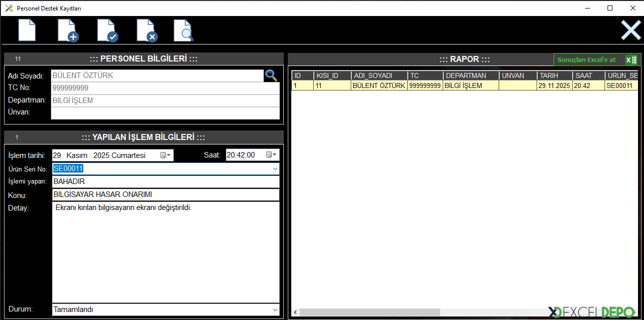Expand the Ürün Seri No combo box

275,169
